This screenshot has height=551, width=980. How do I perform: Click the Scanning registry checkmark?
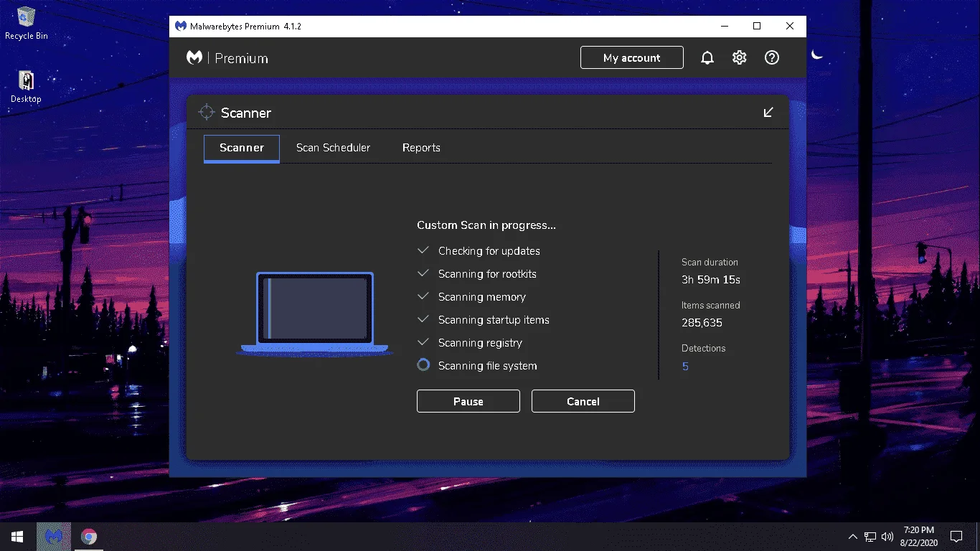click(423, 342)
